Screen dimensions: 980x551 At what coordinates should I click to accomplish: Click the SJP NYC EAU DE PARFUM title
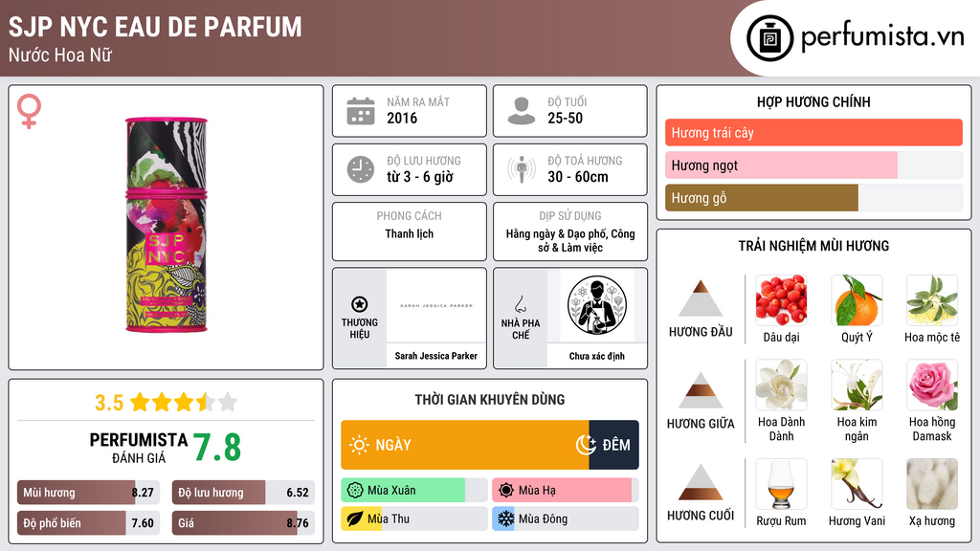click(x=155, y=27)
